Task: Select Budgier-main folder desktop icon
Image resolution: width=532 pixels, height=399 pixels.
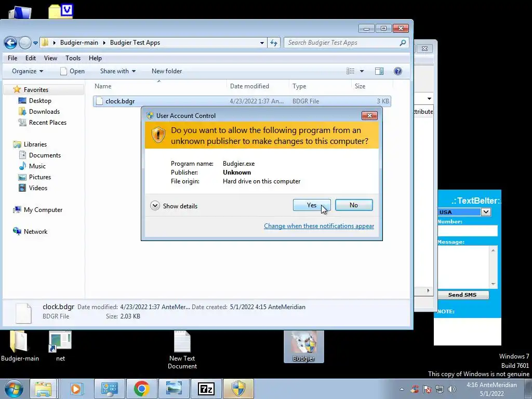Action: tap(19, 347)
